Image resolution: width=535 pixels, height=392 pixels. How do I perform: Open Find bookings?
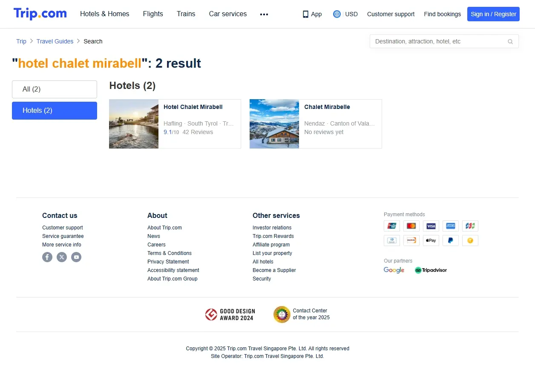[x=442, y=14]
